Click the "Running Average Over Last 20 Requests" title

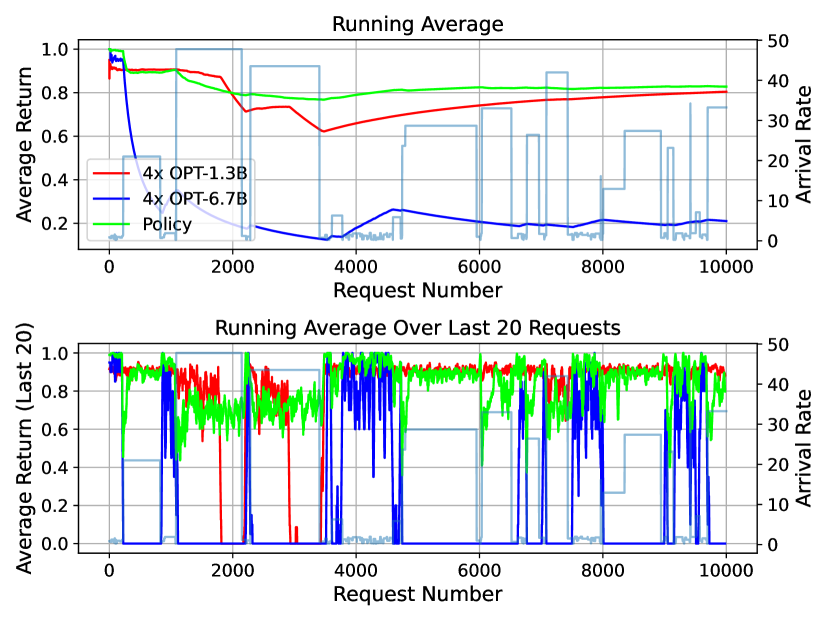tap(418, 328)
